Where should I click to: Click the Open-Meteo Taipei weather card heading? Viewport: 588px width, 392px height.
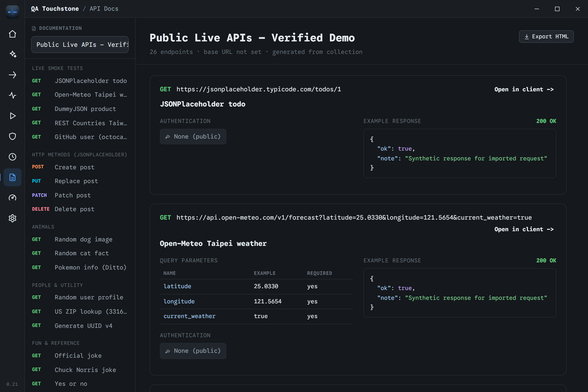point(213,243)
